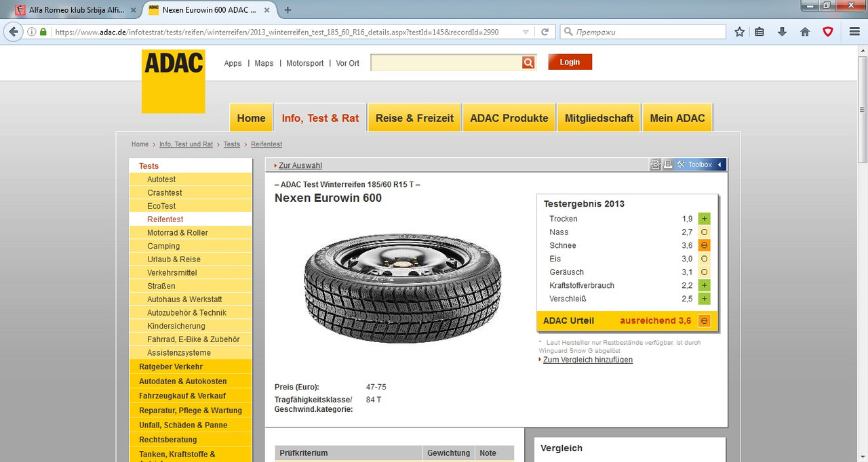Open the Motorsport header link
The height and width of the screenshot is (462, 868).
pyautogui.click(x=305, y=63)
